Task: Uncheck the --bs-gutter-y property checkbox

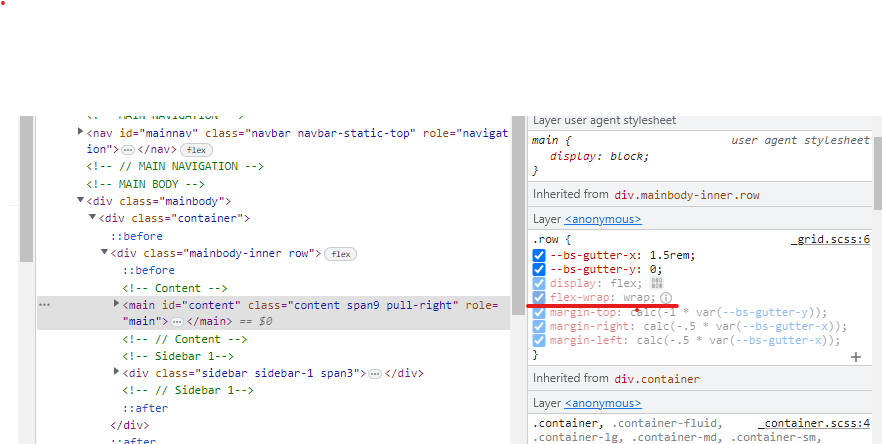Action: pyautogui.click(x=539, y=270)
